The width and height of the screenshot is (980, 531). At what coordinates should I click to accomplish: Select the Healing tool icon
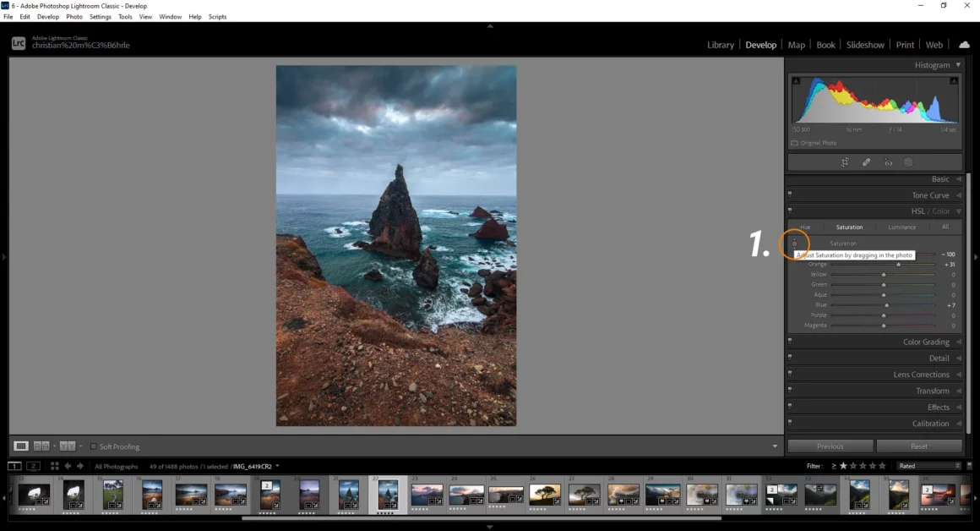866,162
